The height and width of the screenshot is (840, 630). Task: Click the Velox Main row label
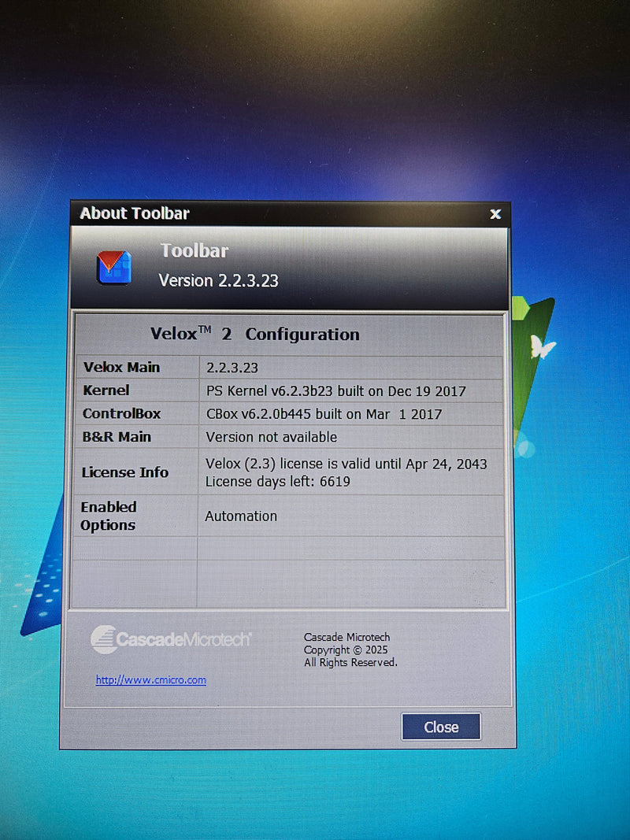pos(121,367)
